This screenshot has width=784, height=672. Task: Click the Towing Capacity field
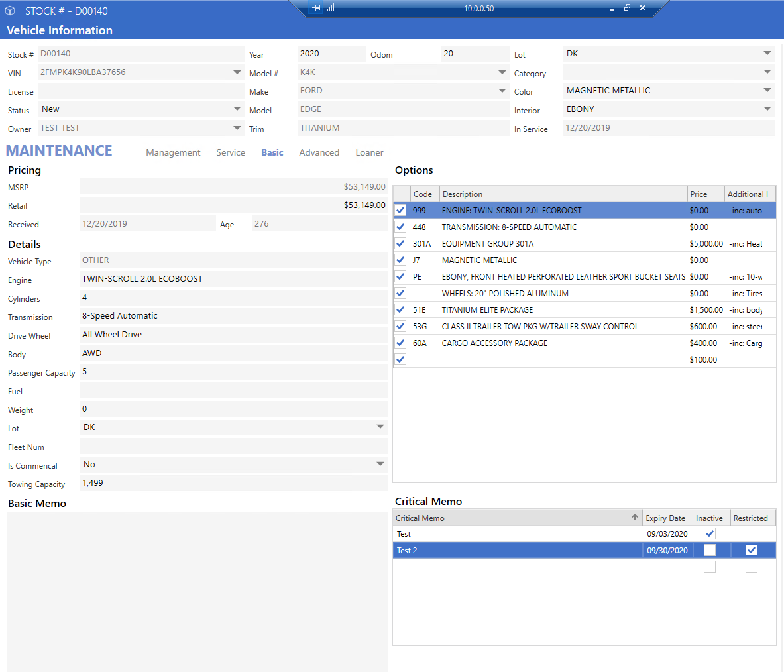click(x=233, y=483)
